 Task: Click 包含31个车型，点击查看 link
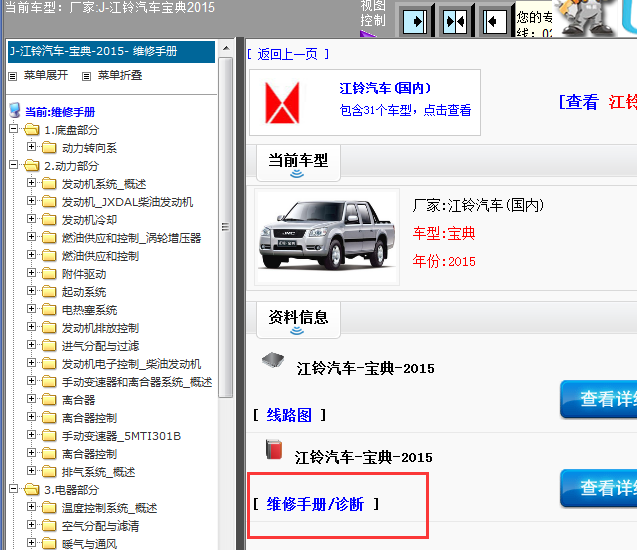(405, 110)
